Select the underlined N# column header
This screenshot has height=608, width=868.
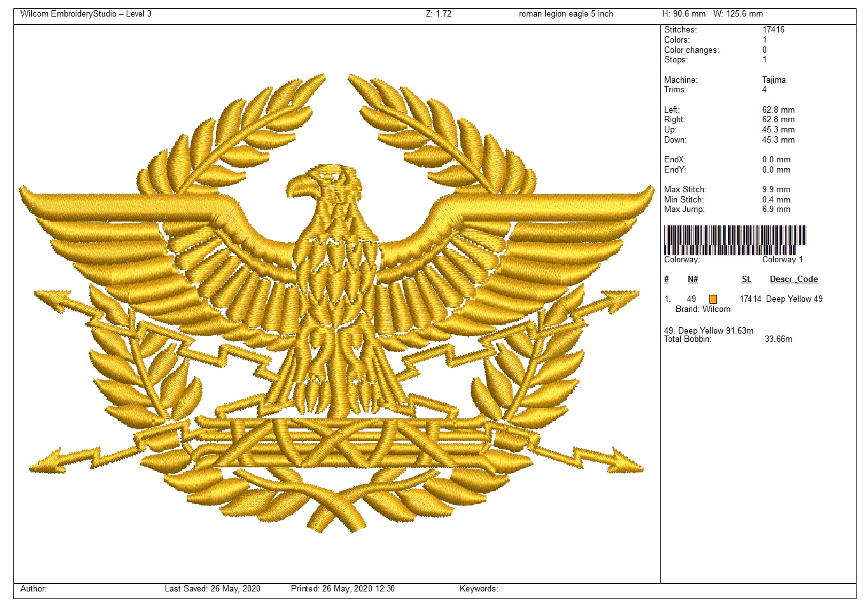(693, 279)
